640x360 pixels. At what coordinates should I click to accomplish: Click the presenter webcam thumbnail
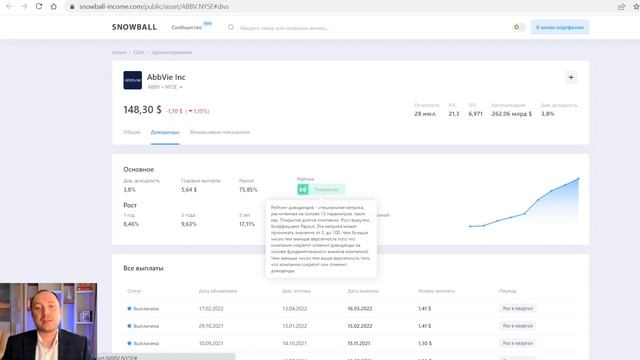coord(49,321)
